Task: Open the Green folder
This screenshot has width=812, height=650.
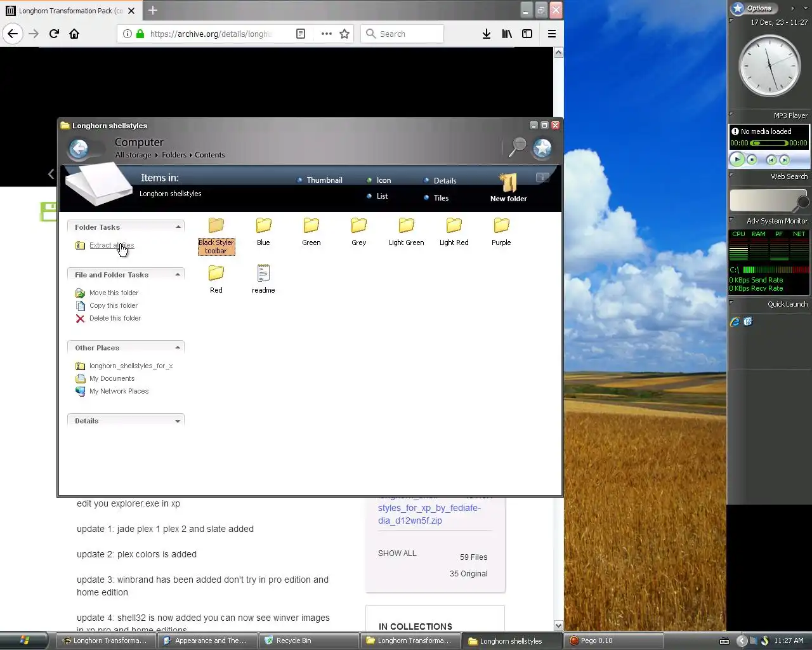Action: [x=311, y=232]
